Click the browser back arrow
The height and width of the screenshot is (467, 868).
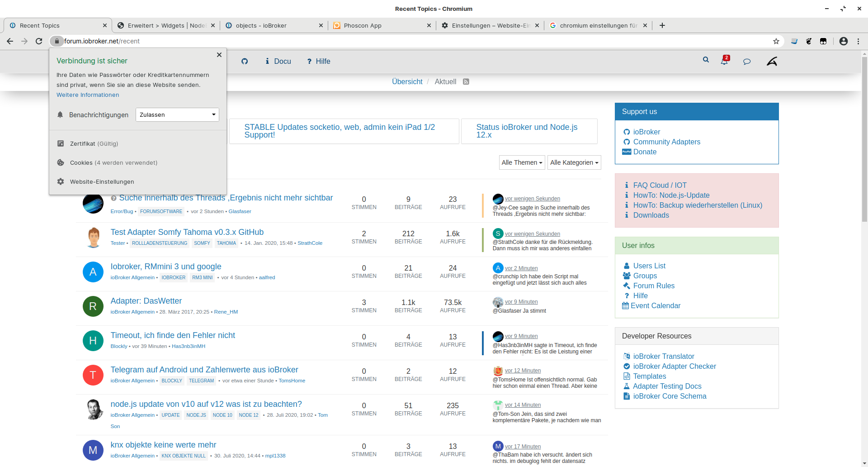(10, 41)
